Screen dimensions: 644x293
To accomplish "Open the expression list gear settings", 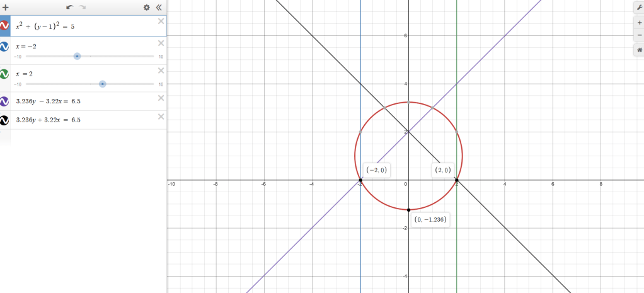I will click(x=146, y=8).
